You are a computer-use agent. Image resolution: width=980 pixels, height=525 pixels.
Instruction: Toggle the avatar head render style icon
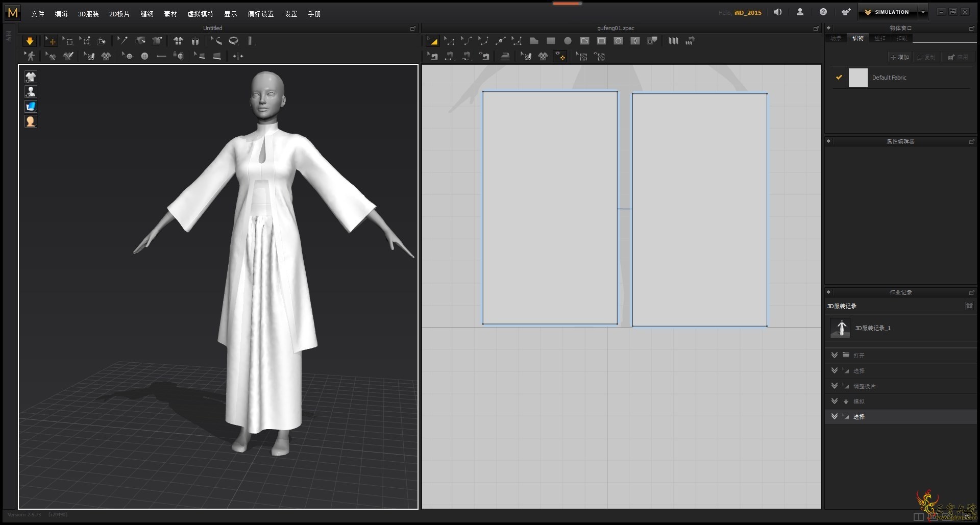tap(31, 121)
